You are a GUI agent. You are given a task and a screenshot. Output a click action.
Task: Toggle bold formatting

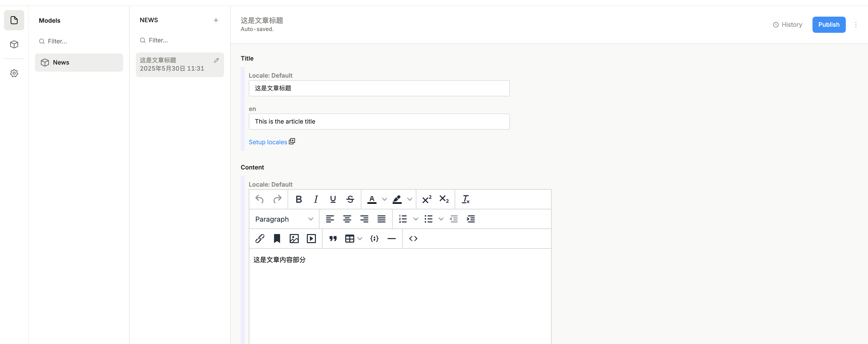298,199
